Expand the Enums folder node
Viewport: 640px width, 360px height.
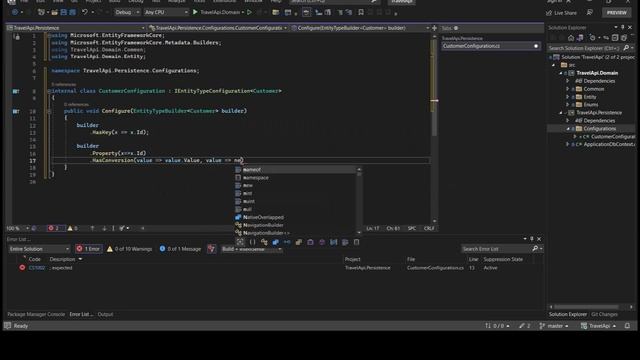coord(567,104)
